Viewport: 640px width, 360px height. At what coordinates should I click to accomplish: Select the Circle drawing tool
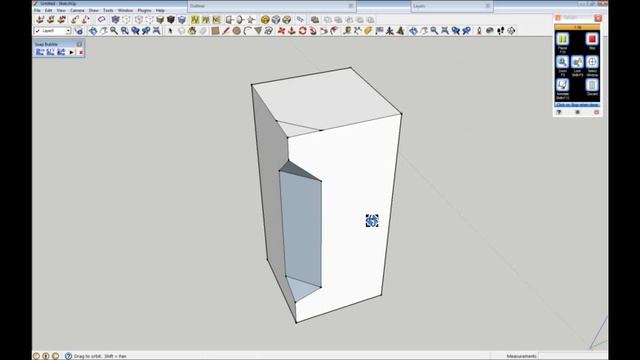coord(236,31)
